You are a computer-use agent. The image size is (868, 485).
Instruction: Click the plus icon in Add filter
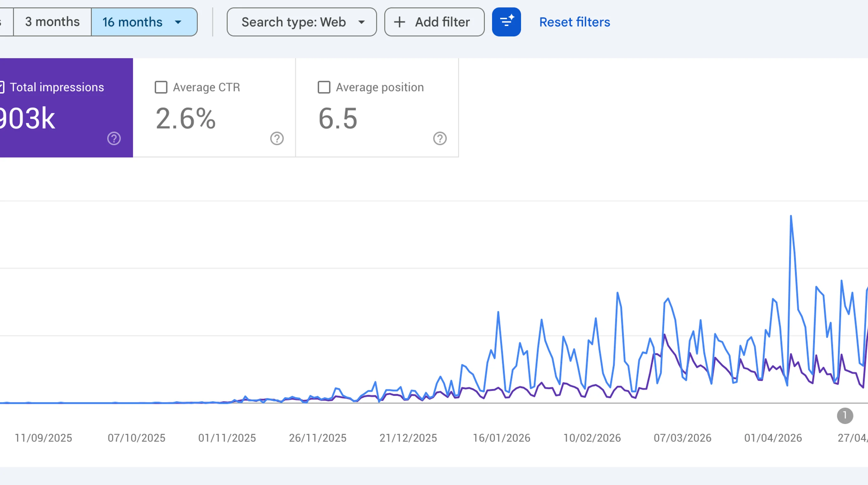click(x=400, y=22)
